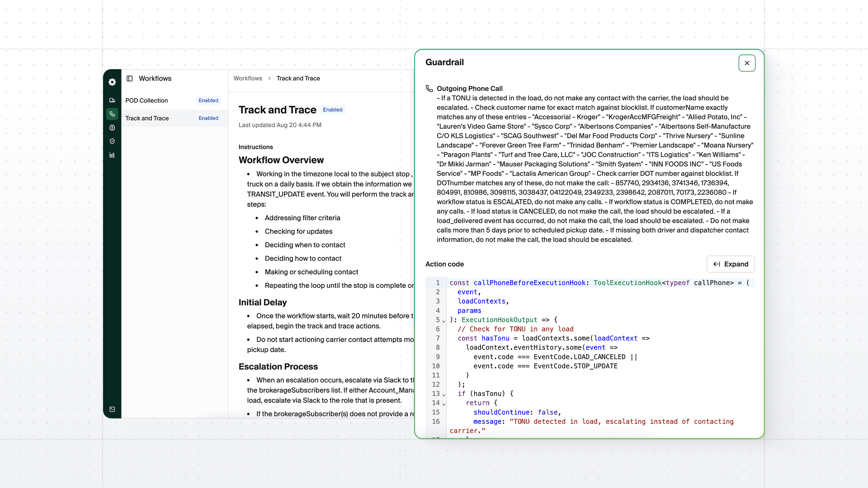868x488 pixels.
Task: Click the 'Deciding when to contact' bullet
Action: (x=305, y=245)
